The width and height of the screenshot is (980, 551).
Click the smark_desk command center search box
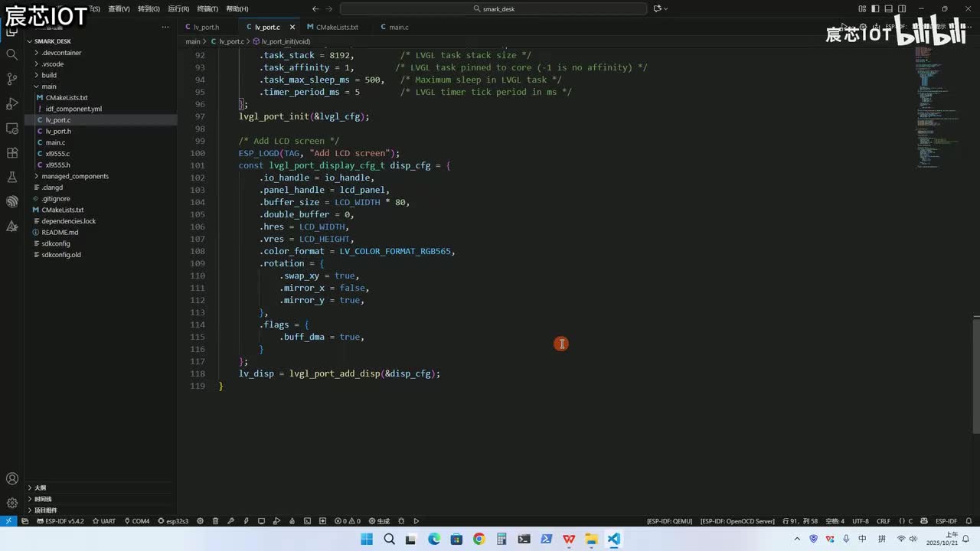[x=493, y=8]
